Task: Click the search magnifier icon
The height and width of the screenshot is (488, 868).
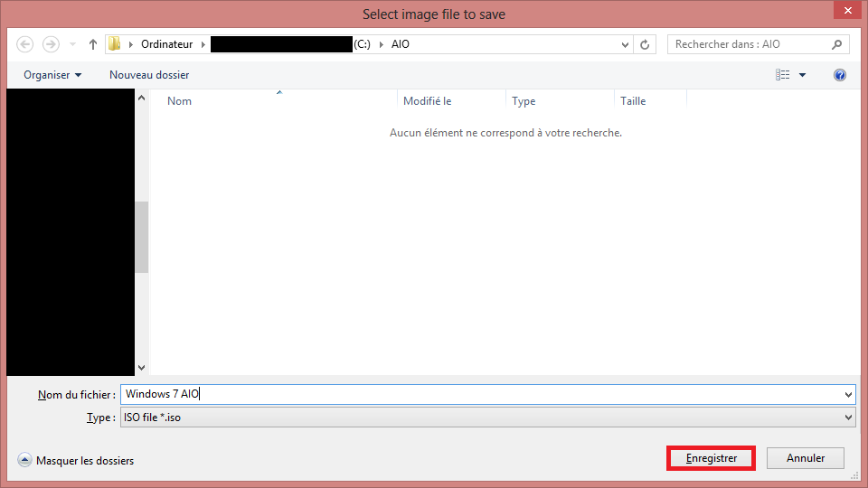Action: click(x=836, y=44)
